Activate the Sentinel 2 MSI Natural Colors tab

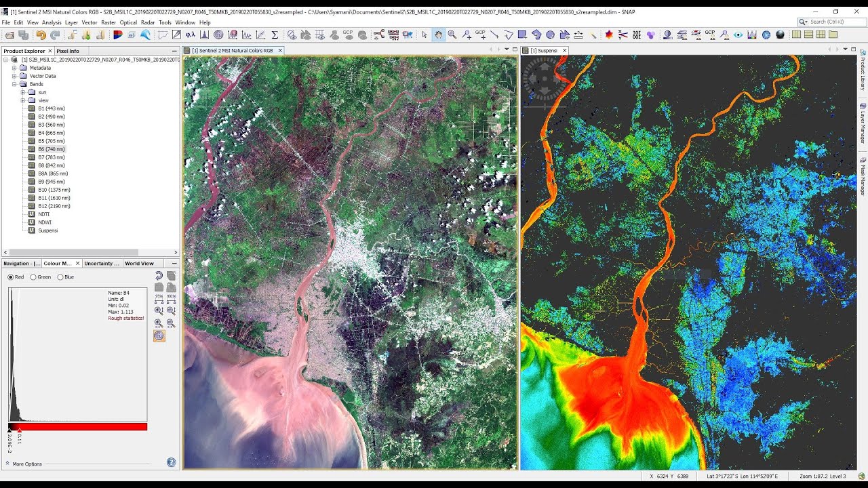[x=232, y=51]
